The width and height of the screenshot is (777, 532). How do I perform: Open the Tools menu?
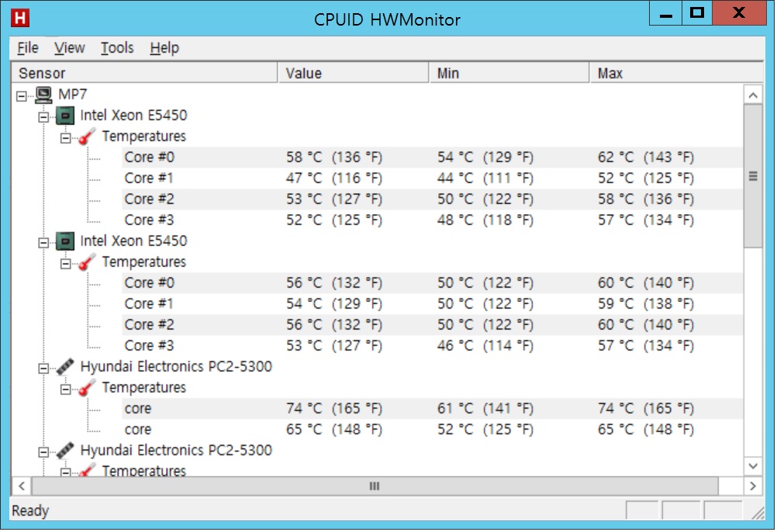pyautogui.click(x=117, y=47)
